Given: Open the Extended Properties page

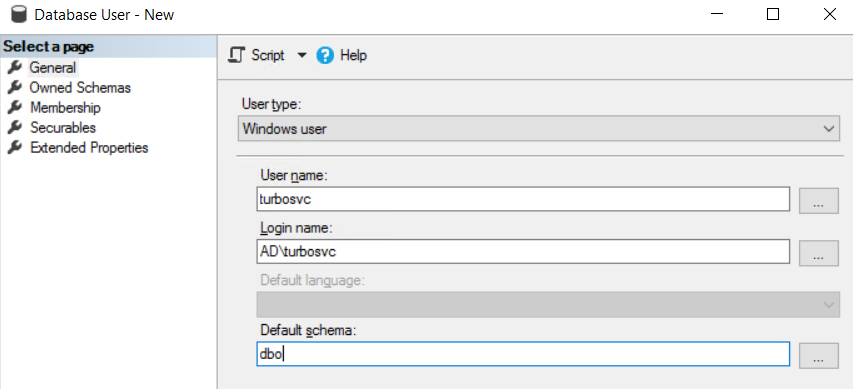Looking at the screenshot, I should [89, 147].
